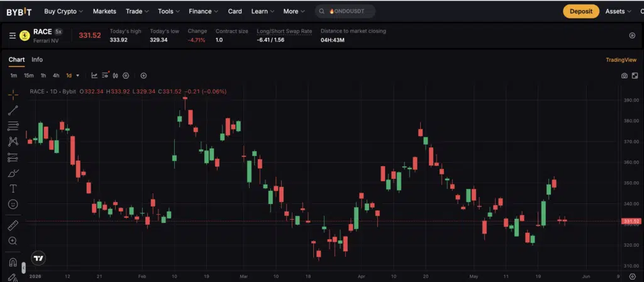The image size is (644, 282).
Task: Click the 5x leverage badge
Action: (58, 31)
